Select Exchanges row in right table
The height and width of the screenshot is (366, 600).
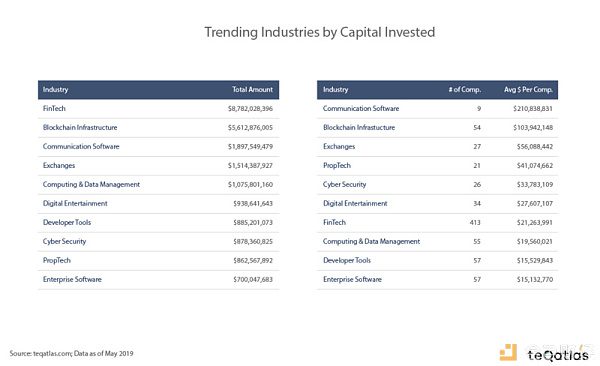click(437, 147)
